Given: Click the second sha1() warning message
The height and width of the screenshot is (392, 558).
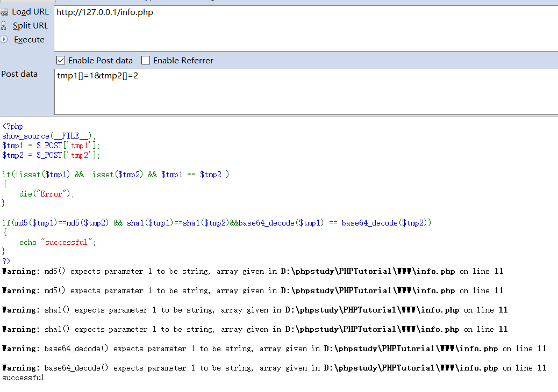Looking at the screenshot, I should [255, 330].
